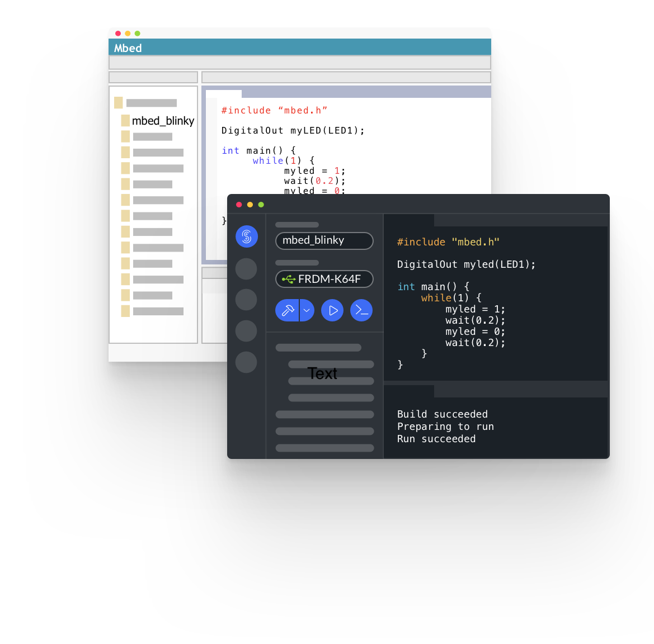The height and width of the screenshot is (644, 654).
Task: Click the "myled = 1;" line in dark editor
Action: pyautogui.click(x=475, y=309)
